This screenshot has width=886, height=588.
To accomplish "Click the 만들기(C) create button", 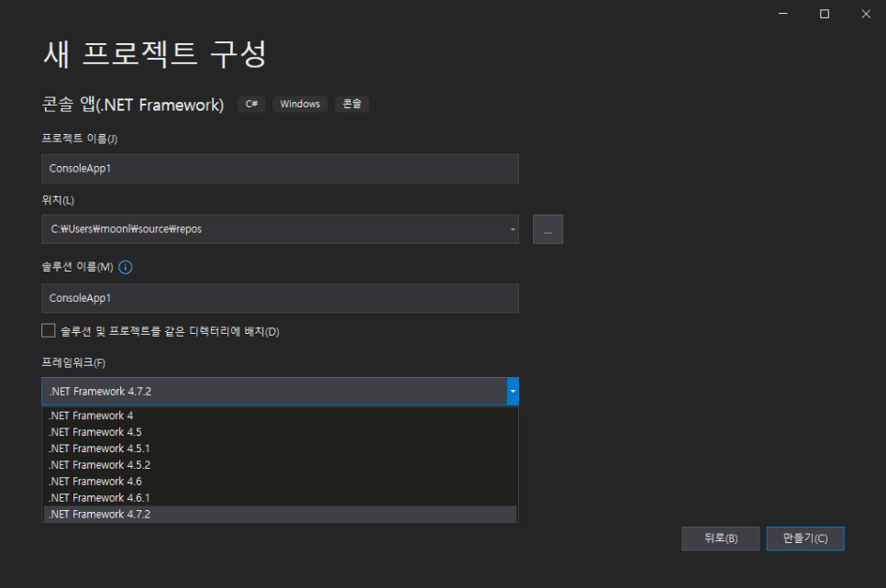I will click(805, 538).
